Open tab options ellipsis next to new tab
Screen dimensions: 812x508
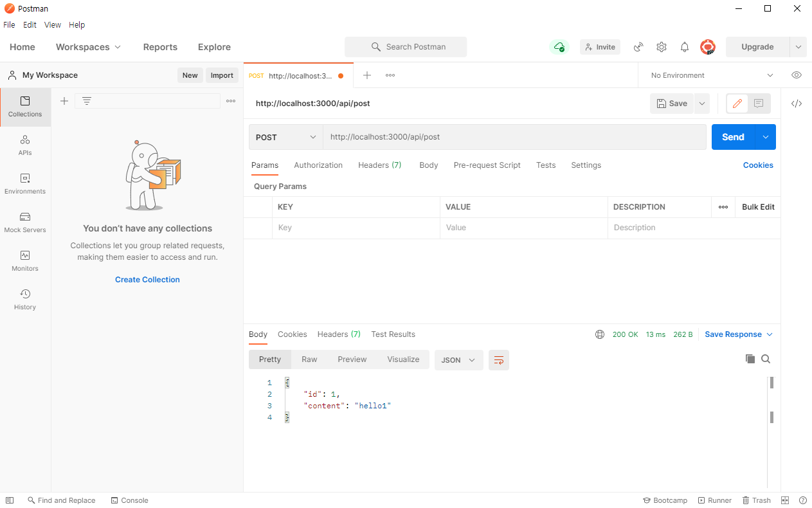390,75
